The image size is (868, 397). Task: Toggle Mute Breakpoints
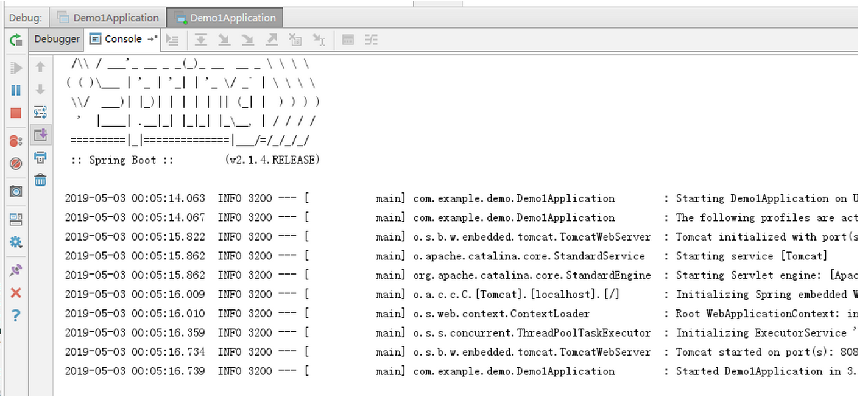[16, 164]
